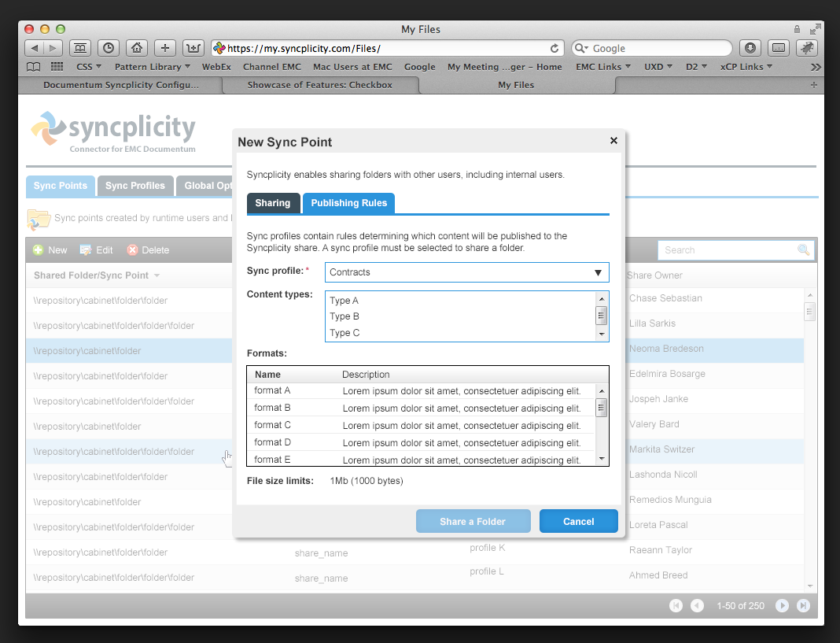
Task: Switch to the Sharing tab
Action: (273, 203)
